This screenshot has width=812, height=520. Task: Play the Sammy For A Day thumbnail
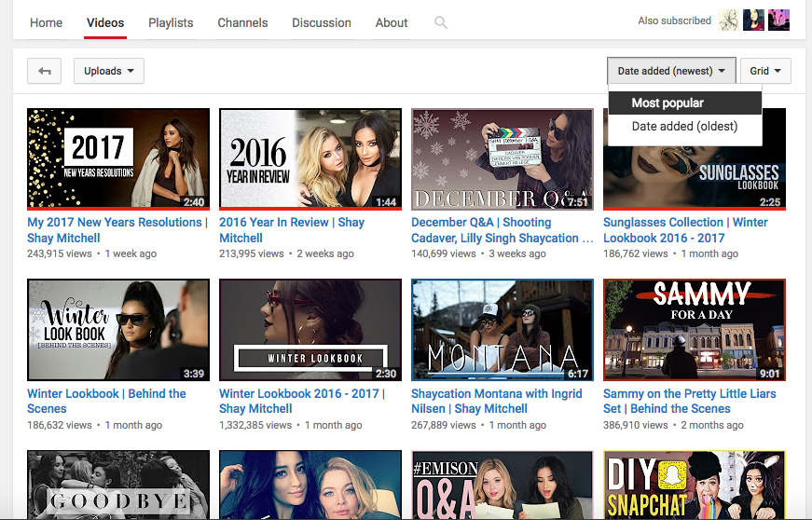(x=695, y=330)
